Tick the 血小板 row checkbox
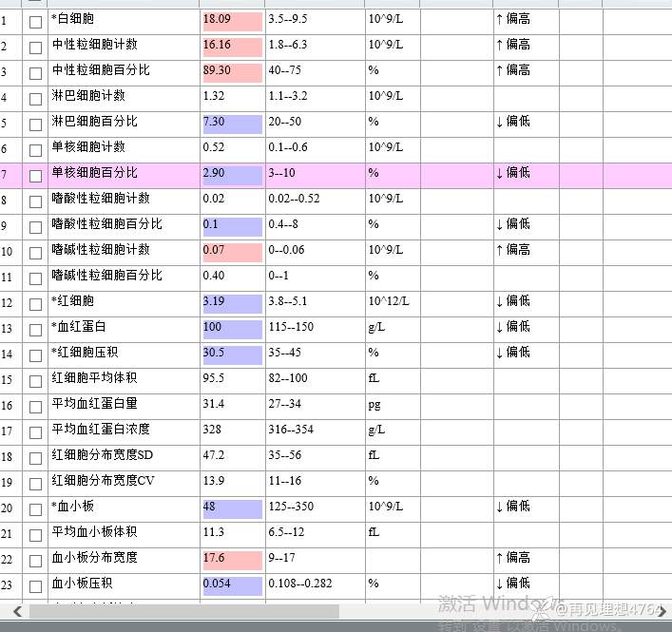 pos(35,508)
